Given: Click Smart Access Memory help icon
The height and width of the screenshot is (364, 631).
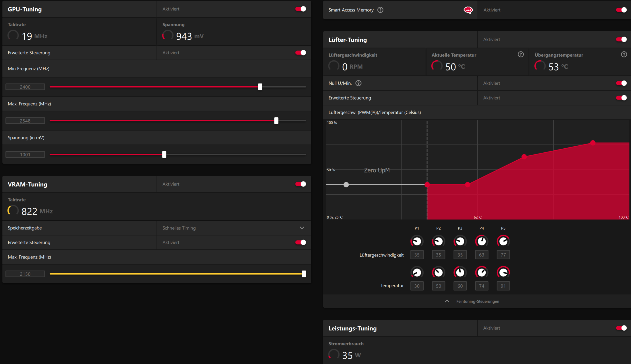Looking at the screenshot, I should [x=380, y=10].
